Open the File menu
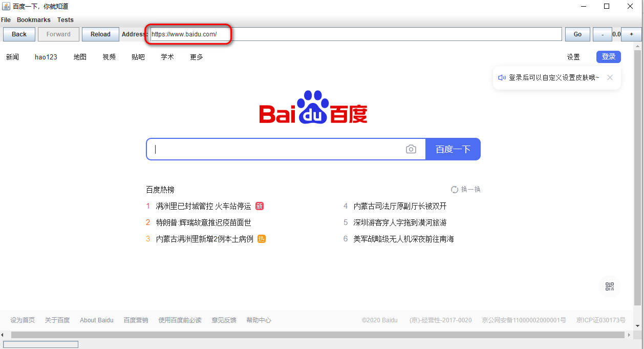Screen dimensions: 644x349 [x=6, y=20]
